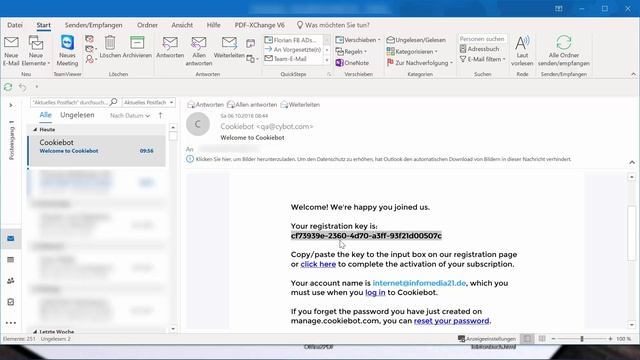Image resolution: width=640 pixels, height=360 pixels.
Task: Open the Kategorisieren dropdown
Action: click(412, 51)
